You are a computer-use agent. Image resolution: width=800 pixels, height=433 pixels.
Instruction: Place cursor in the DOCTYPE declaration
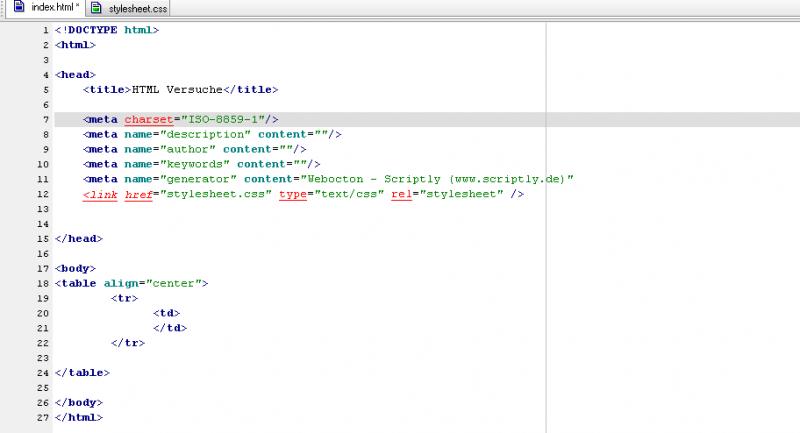[107, 30]
